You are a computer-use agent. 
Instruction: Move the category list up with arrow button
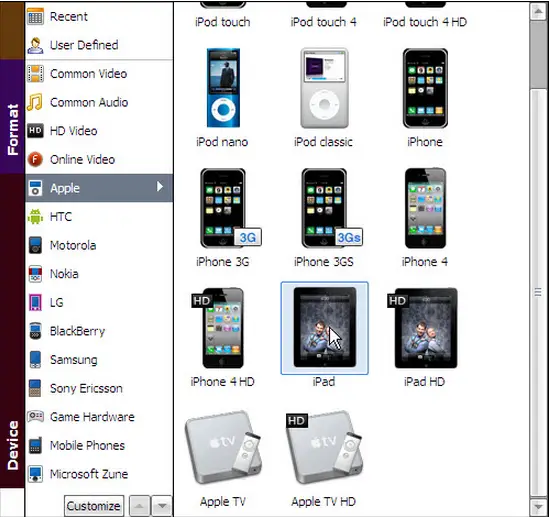pos(139,506)
